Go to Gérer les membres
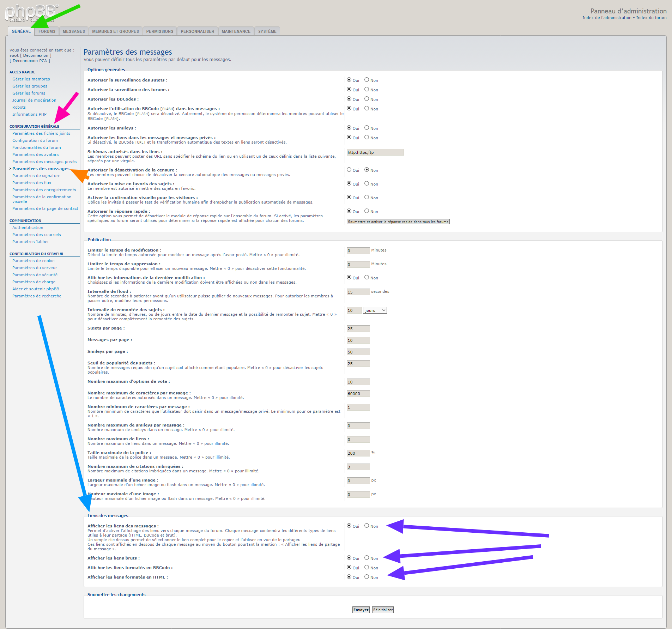Image resolution: width=672 pixels, height=629 pixels. [31, 79]
